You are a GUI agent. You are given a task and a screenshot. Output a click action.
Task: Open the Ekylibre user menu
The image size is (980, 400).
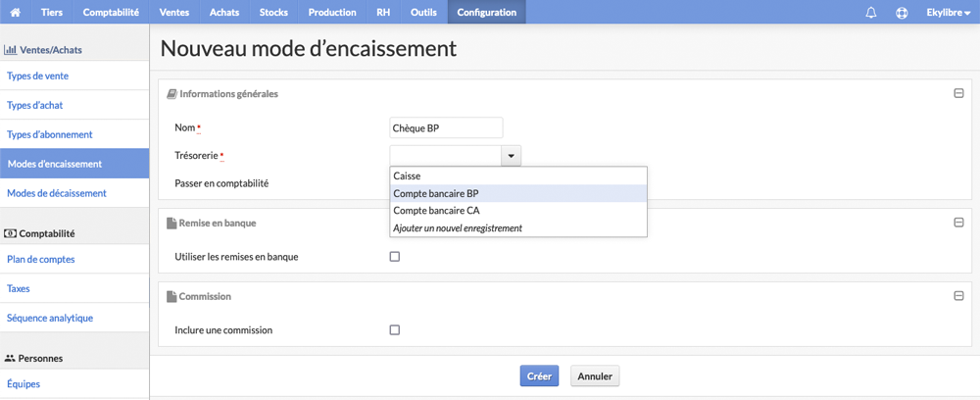coord(948,12)
